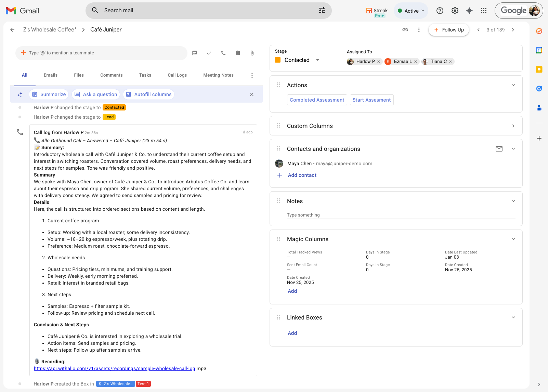Remove Ezmae L from assignees
The image size is (548, 392).
tap(416, 62)
